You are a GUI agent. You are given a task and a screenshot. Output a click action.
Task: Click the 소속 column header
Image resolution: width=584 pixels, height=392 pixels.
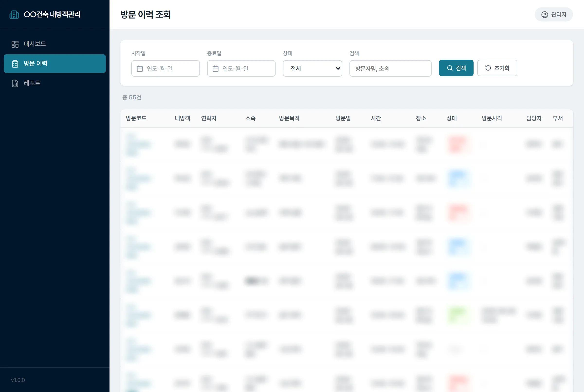point(250,118)
